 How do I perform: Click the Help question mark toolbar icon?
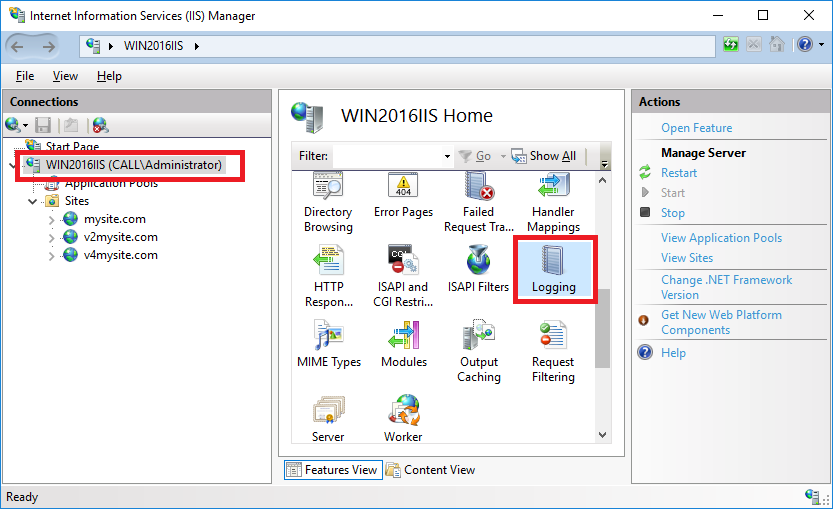pos(805,44)
